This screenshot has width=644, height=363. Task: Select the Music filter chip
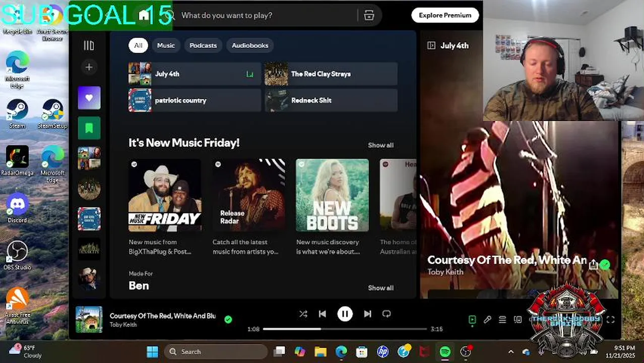click(166, 45)
